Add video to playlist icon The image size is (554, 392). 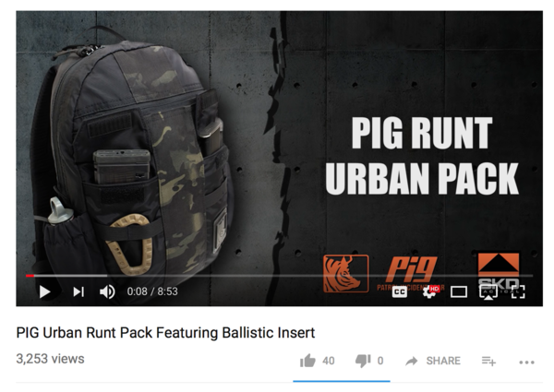pyautogui.click(x=488, y=361)
